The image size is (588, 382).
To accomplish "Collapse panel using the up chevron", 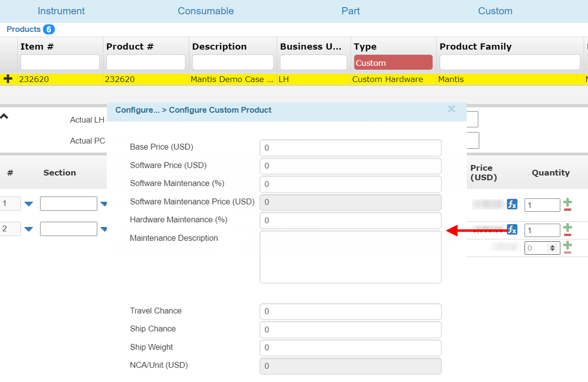I will pos(4,116).
